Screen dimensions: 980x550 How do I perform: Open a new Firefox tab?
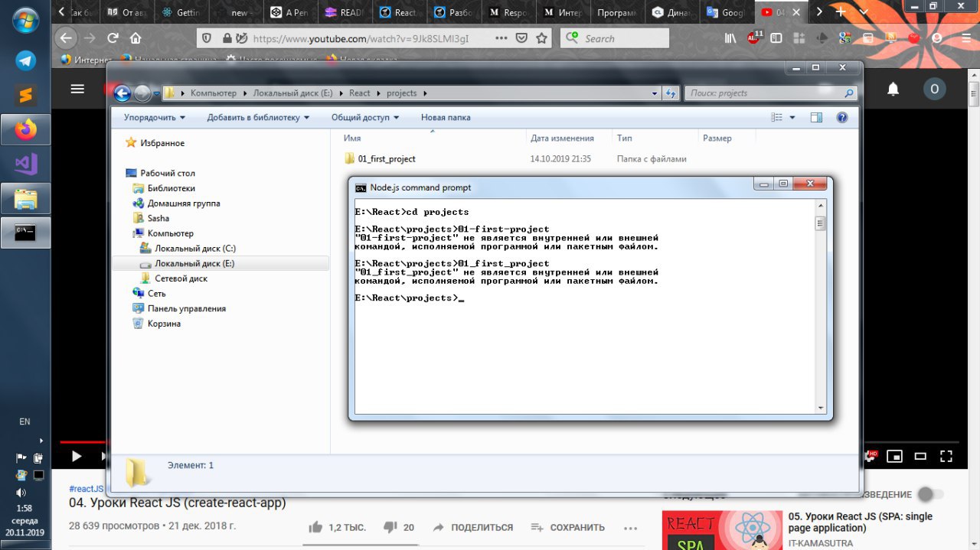point(841,12)
